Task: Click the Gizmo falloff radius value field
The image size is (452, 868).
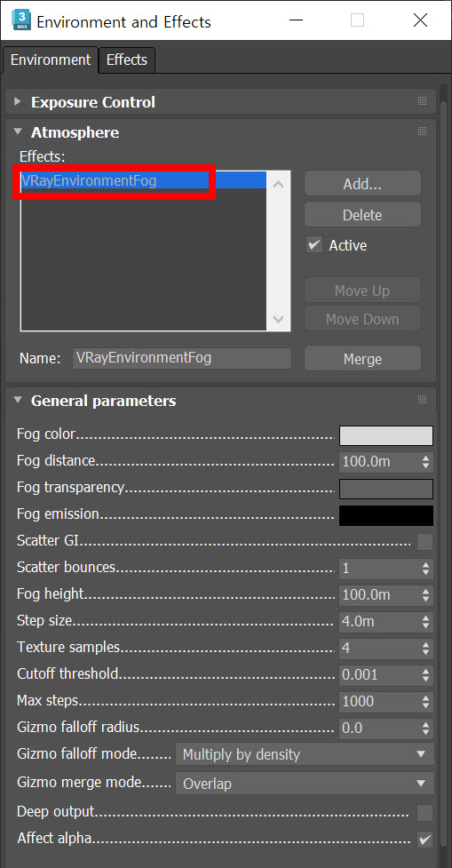Action: click(x=379, y=728)
